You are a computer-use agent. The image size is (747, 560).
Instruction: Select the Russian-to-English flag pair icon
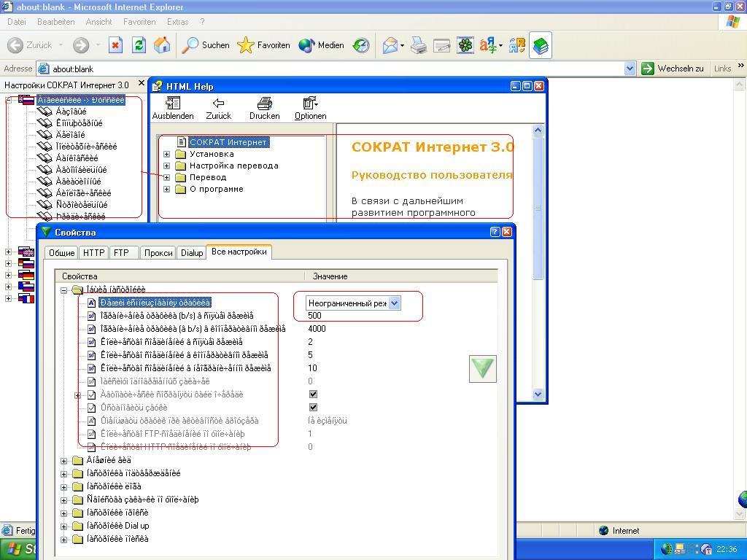point(26,252)
